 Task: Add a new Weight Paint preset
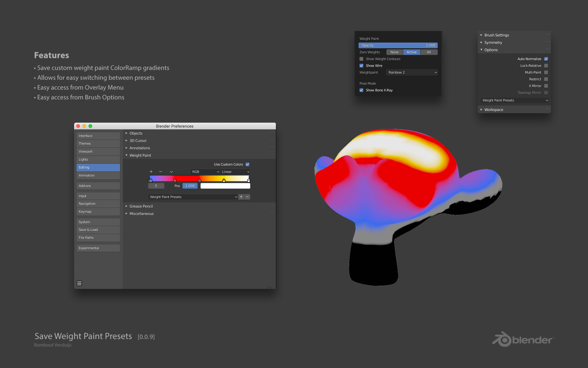pos(241,197)
